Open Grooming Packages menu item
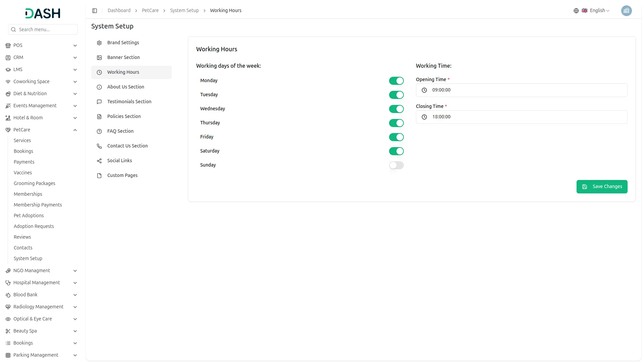644x362 pixels. coord(35,184)
